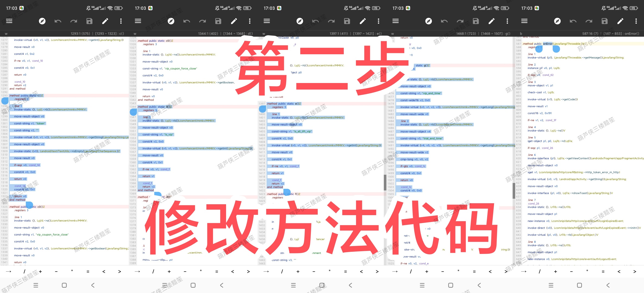Open the three-dot overflow menu in the g() editor
The image size is (644, 293).
507,21
